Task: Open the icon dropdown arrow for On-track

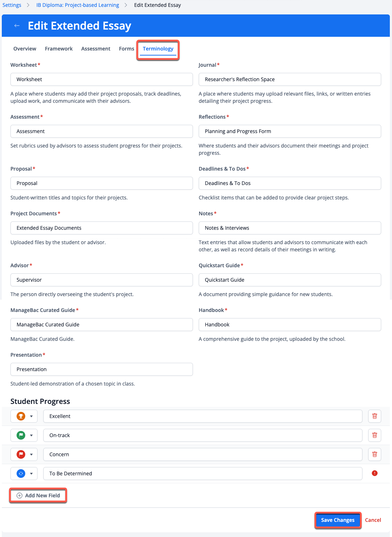Action: coord(31,435)
